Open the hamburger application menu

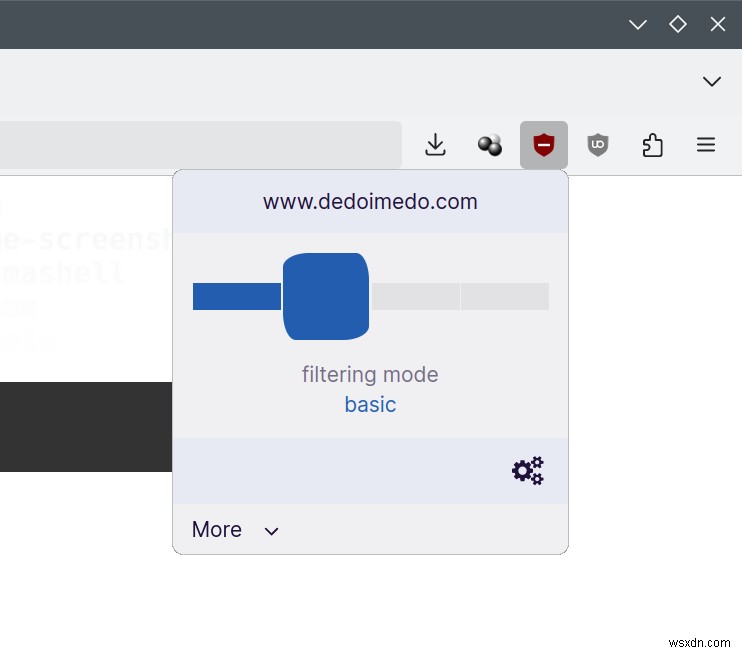tap(706, 145)
